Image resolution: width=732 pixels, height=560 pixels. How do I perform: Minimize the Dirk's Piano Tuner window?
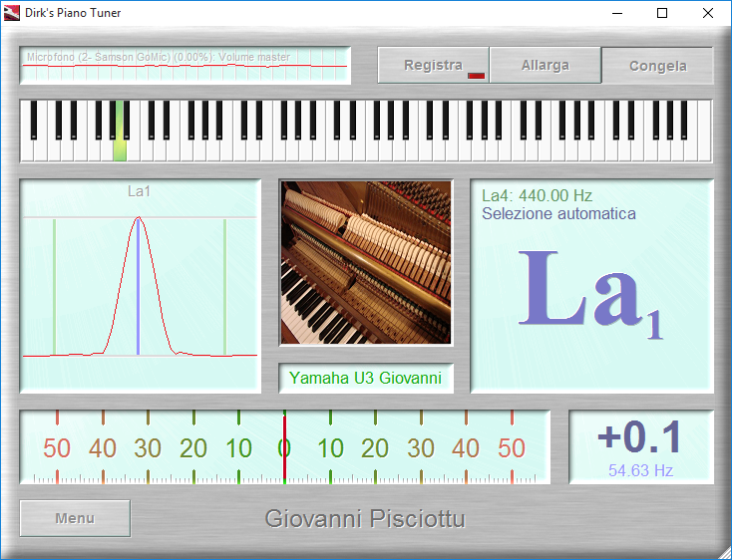pyautogui.click(x=617, y=13)
